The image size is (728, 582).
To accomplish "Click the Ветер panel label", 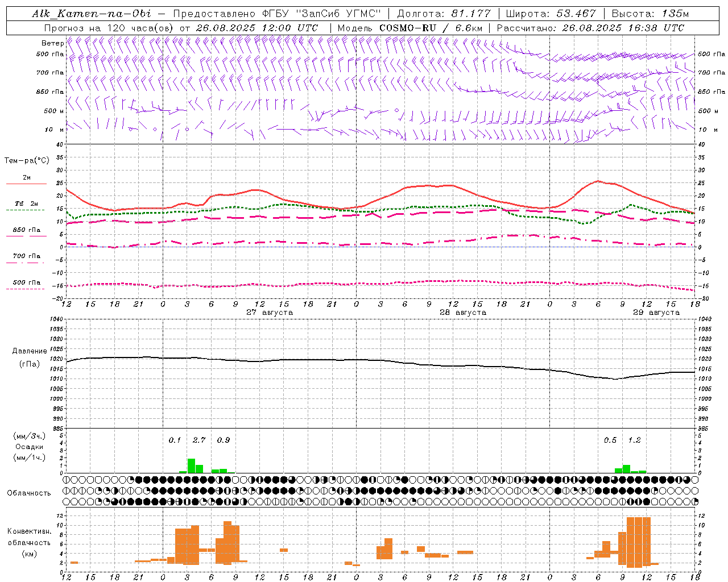I will pos(52,43).
